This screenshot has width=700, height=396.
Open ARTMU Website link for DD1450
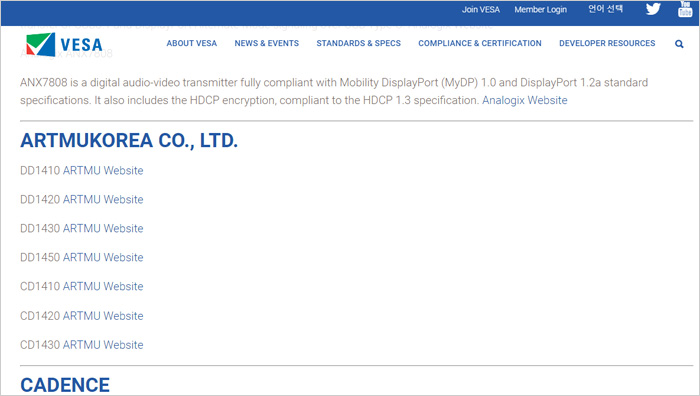(x=103, y=258)
